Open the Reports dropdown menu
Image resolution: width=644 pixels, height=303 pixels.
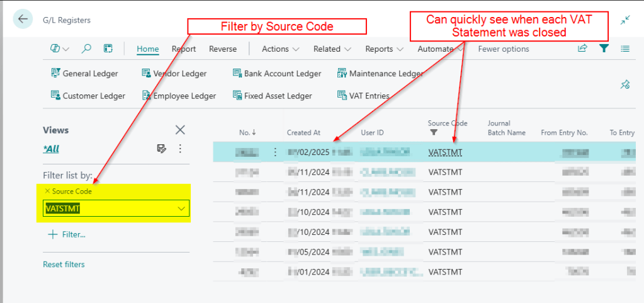click(x=384, y=49)
